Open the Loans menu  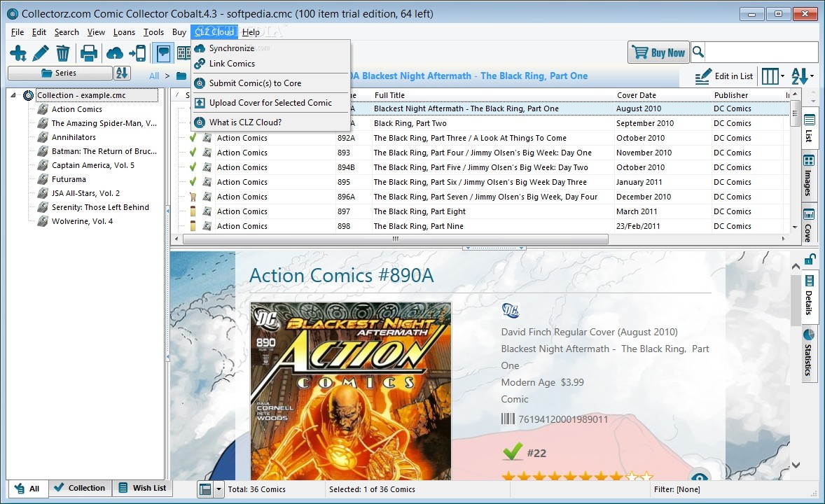(x=124, y=32)
